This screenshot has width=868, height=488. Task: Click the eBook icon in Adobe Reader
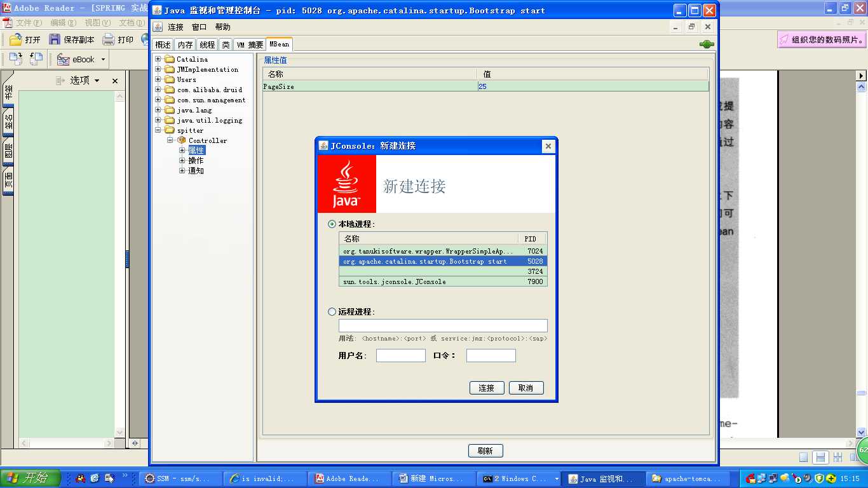coord(63,60)
